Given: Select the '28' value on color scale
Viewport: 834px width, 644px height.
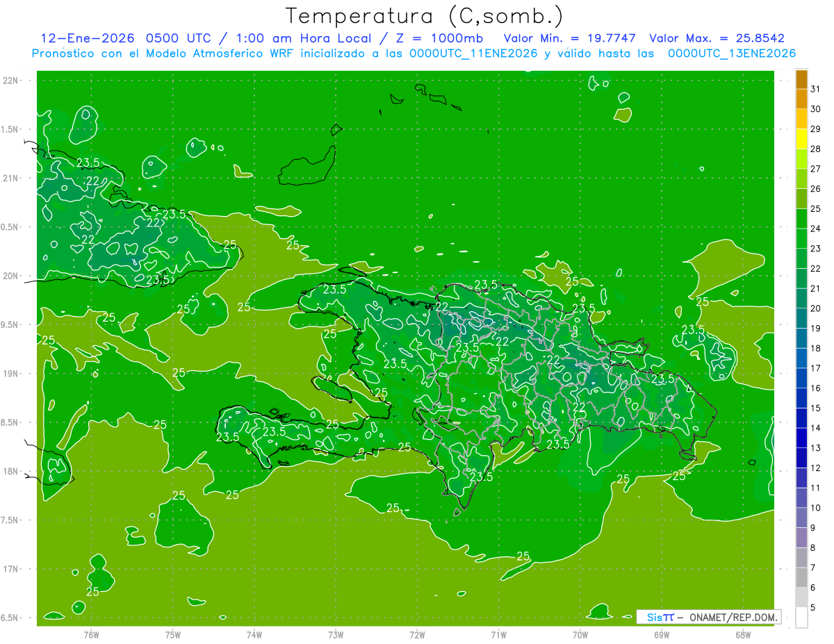Looking at the screenshot, I should (x=816, y=149).
